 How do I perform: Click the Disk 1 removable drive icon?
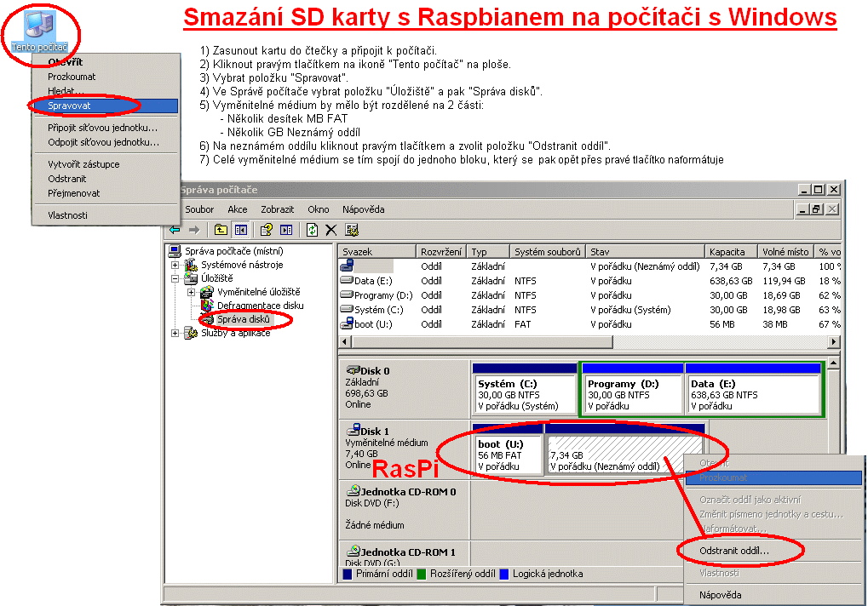tap(354, 430)
